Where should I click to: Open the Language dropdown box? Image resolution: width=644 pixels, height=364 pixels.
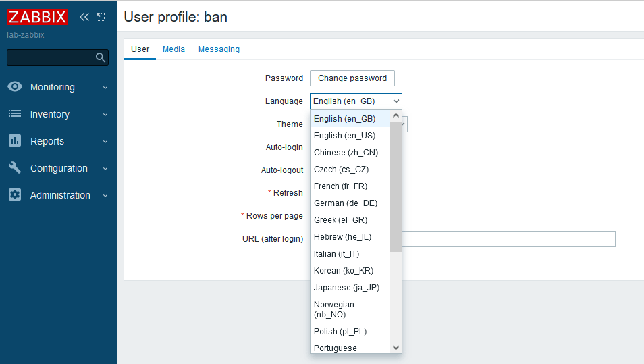pyautogui.click(x=356, y=101)
